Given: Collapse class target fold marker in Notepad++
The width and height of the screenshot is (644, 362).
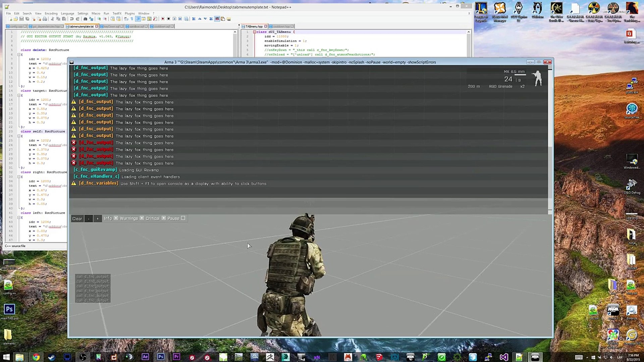Looking at the screenshot, I should 19,95.
